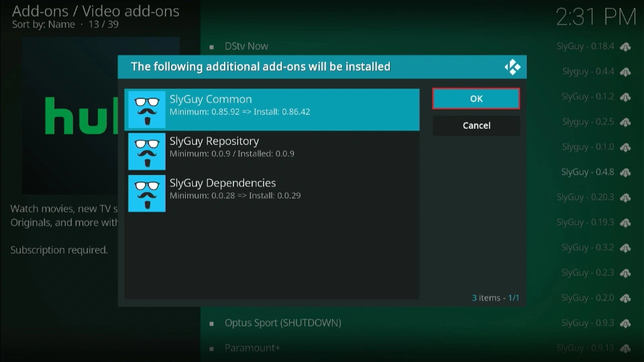Viewport: 644px width, 362px height.
Task: Click the cloud icon beside SlyGuy 0.20.3
Action: 625,198
